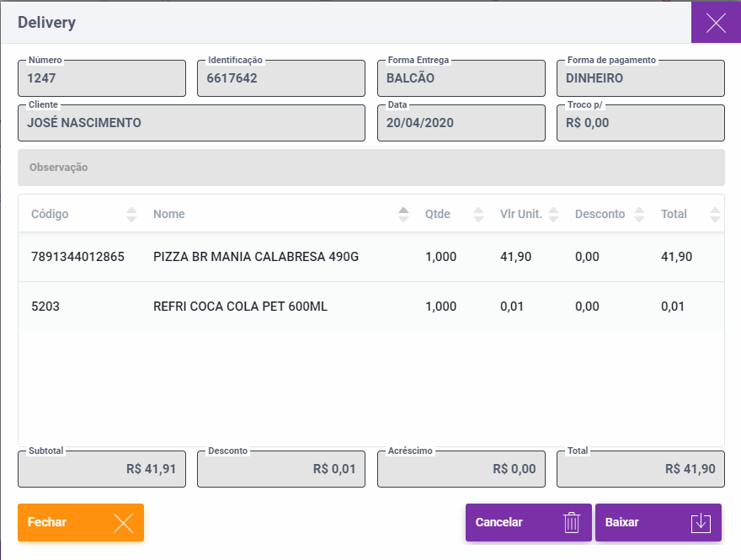741x560 pixels.
Task: Sort by Desconto column arrows
Action: (639, 214)
